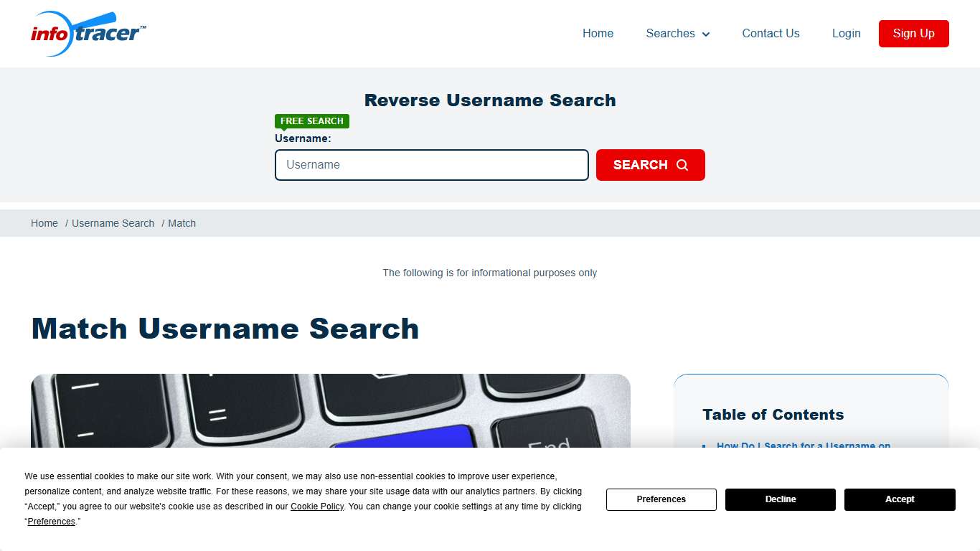Open the Cookie Policy link

(317, 506)
